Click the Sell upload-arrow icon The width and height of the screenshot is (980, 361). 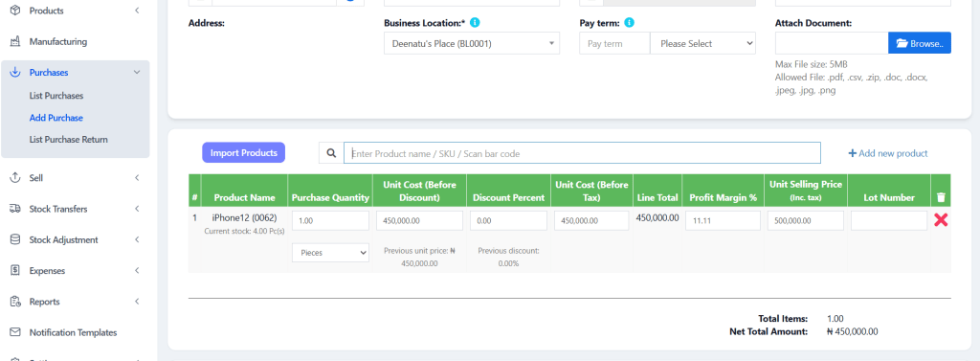15,178
